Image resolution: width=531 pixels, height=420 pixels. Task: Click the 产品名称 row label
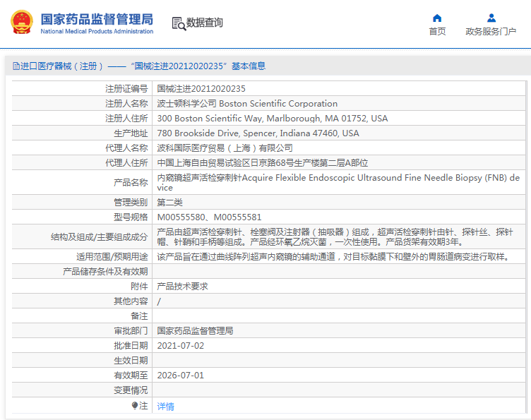(x=131, y=182)
